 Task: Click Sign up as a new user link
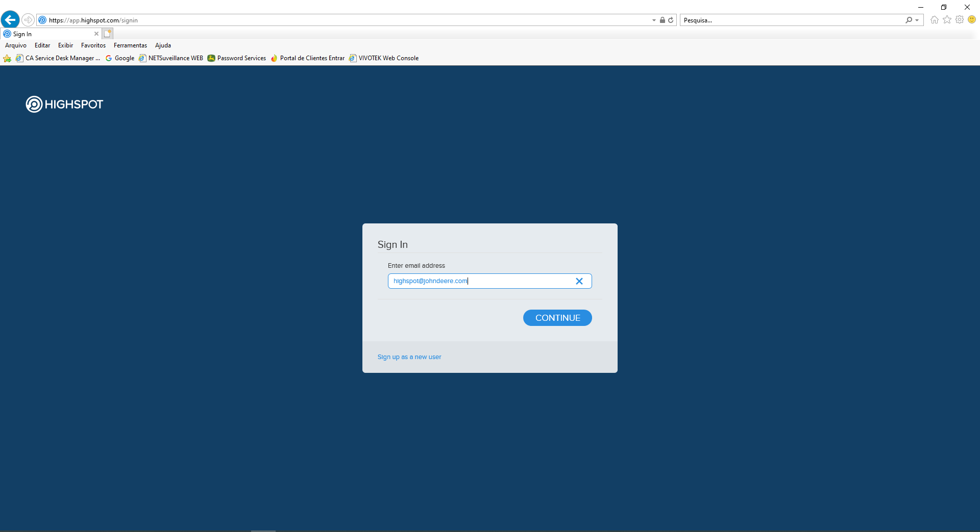pyautogui.click(x=409, y=357)
